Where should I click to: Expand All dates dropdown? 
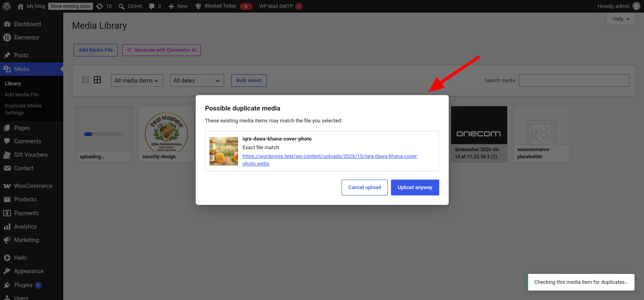pyautogui.click(x=197, y=81)
